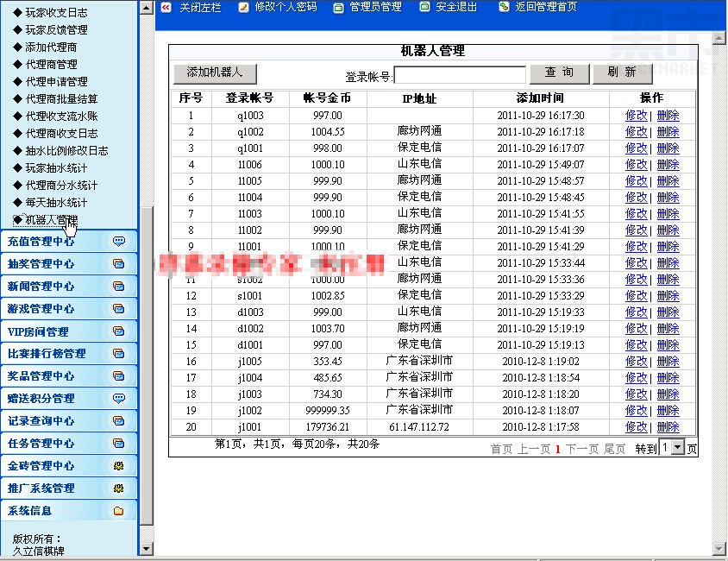Click the folder icon beside 系统信息
Image resolution: width=728 pixels, height=561 pixels.
coord(119,511)
